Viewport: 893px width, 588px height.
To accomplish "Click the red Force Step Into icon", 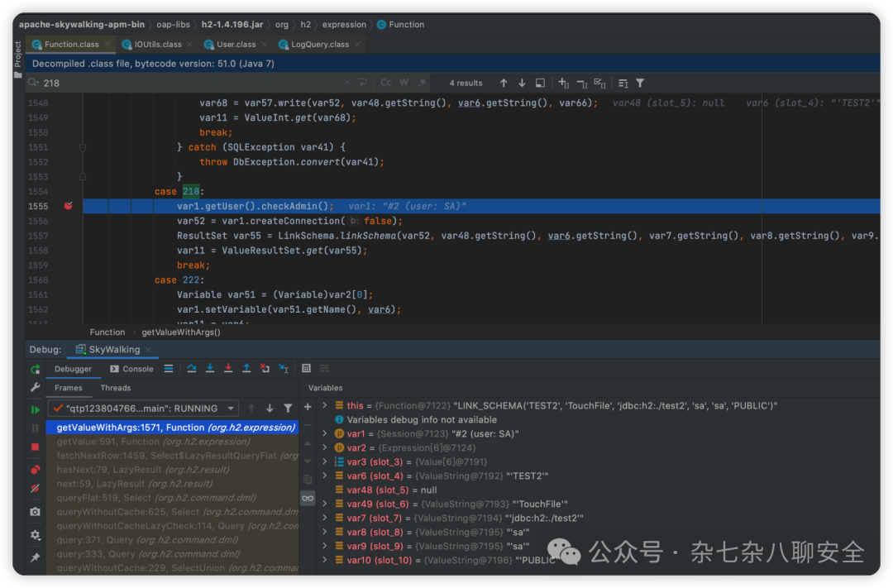I will 228,369.
